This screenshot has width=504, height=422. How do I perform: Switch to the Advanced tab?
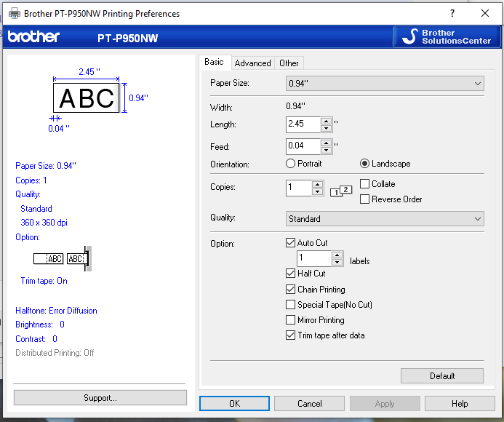[x=252, y=63]
